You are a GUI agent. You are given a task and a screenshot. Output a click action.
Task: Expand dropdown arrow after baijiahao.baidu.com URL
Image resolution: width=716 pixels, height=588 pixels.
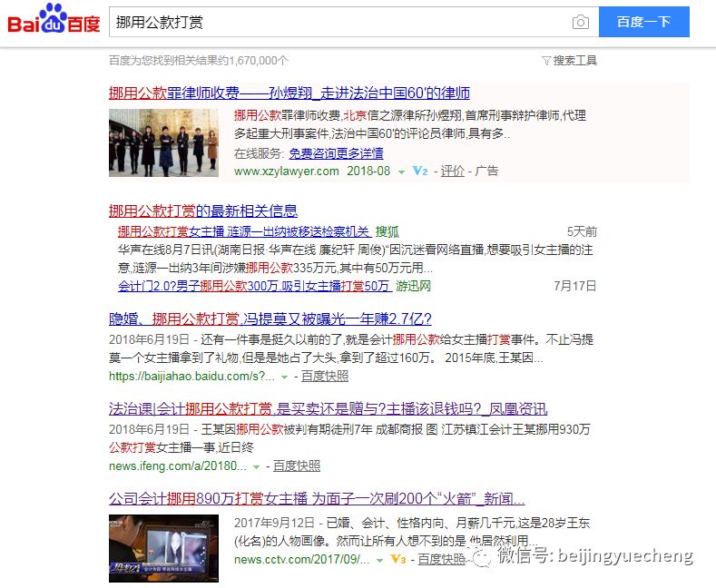[x=284, y=377]
